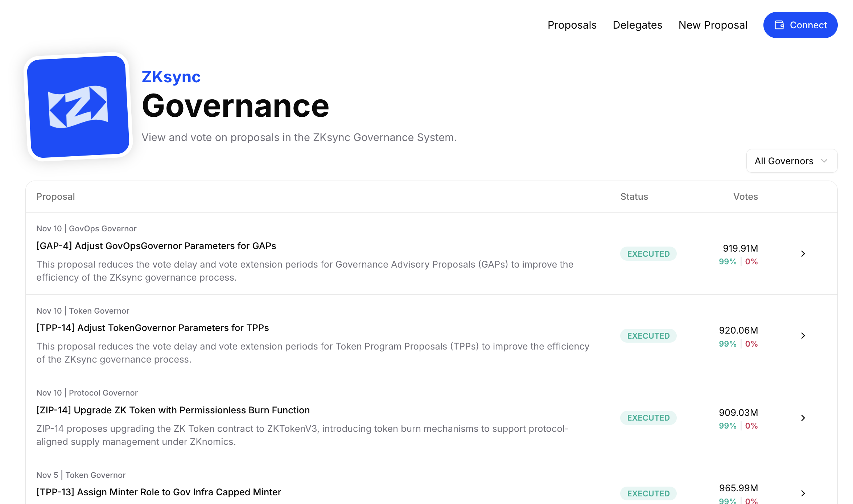Click the EXECUTED status badge for GAP-4
Viewport: 853px width, 504px height.
point(648,254)
